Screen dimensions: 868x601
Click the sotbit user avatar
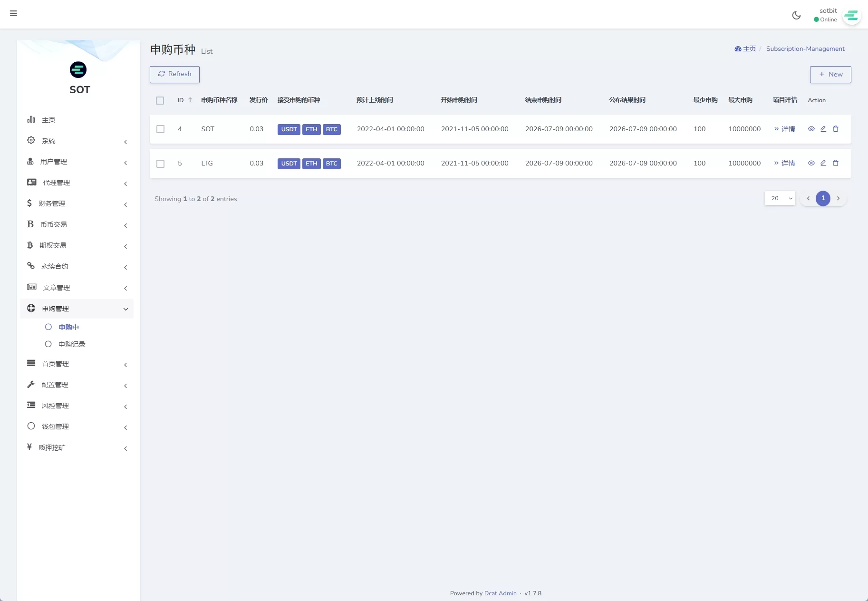851,15
